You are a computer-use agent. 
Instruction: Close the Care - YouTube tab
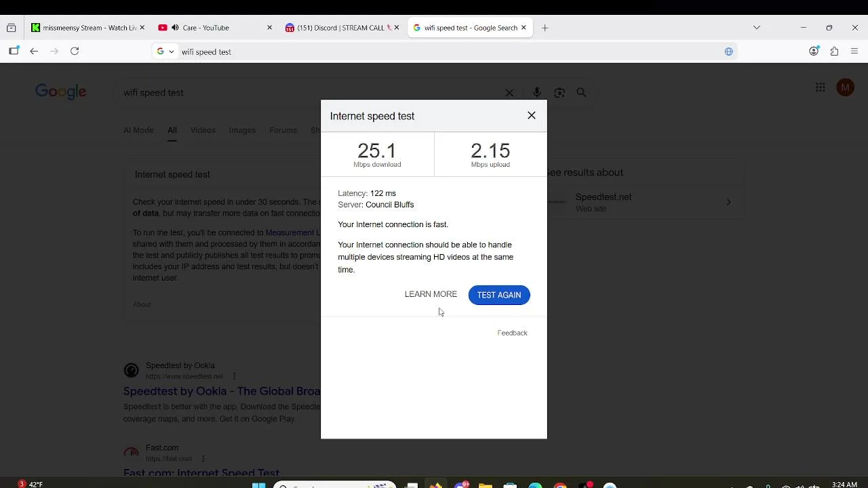pyautogui.click(x=269, y=28)
